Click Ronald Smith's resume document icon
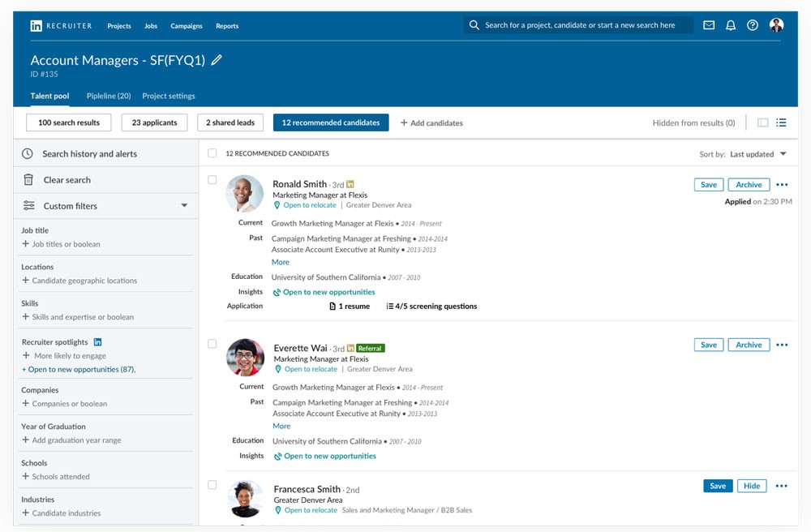 pos(333,306)
